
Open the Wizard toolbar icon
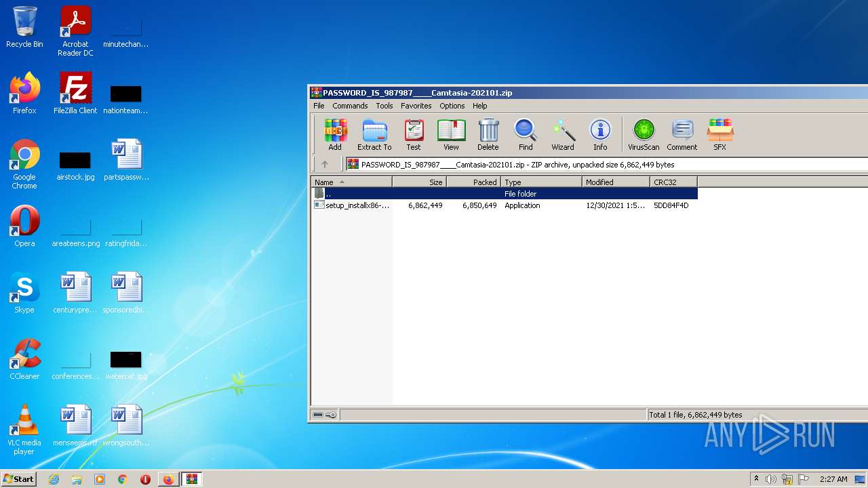coord(562,134)
